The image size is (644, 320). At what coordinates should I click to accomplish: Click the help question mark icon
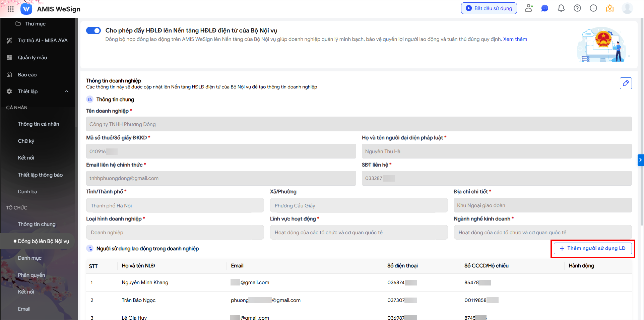pos(577,8)
